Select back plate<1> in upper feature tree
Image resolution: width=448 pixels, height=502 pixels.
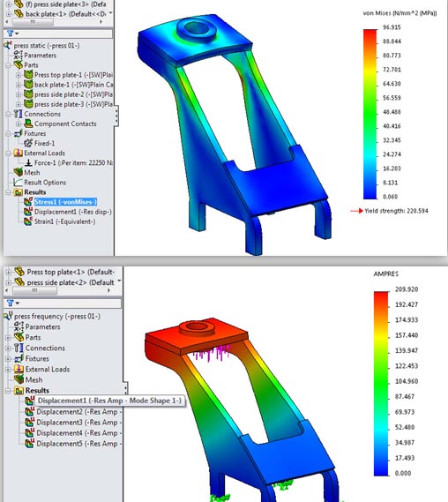[65, 14]
